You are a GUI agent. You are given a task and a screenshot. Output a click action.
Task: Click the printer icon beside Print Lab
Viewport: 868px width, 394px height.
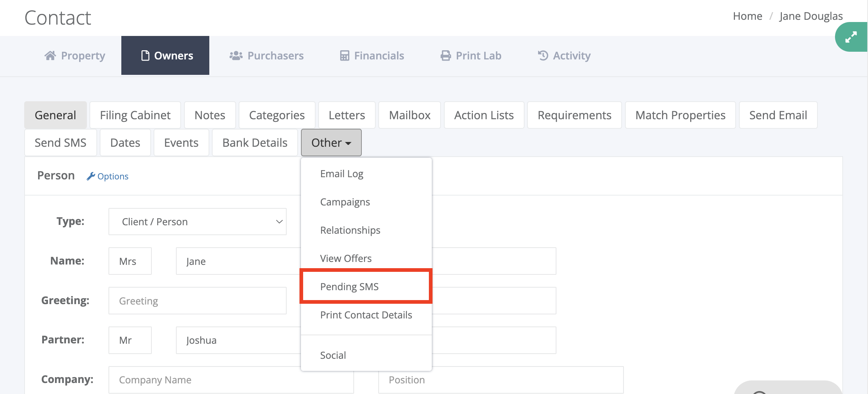tap(445, 55)
